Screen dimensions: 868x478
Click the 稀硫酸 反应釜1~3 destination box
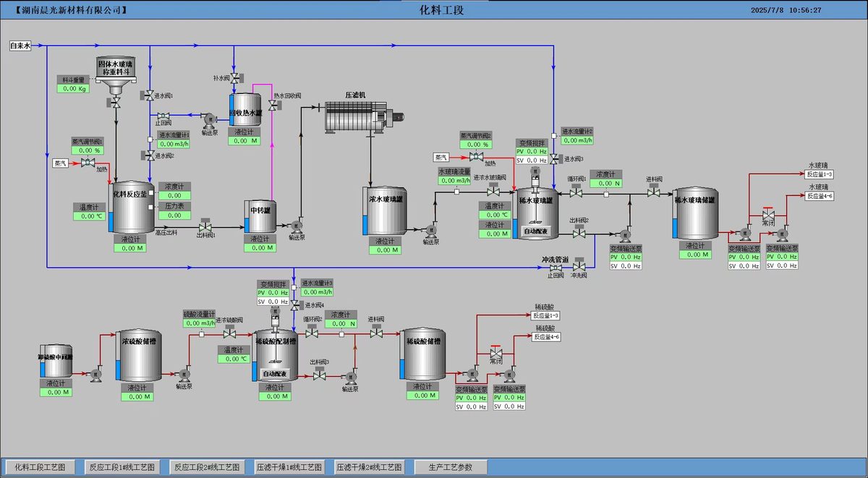tap(546, 315)
